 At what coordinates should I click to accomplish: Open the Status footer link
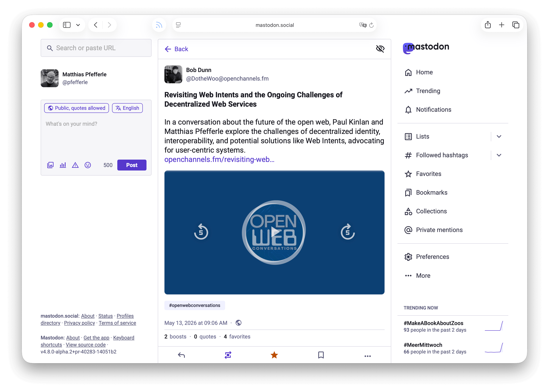105,316
